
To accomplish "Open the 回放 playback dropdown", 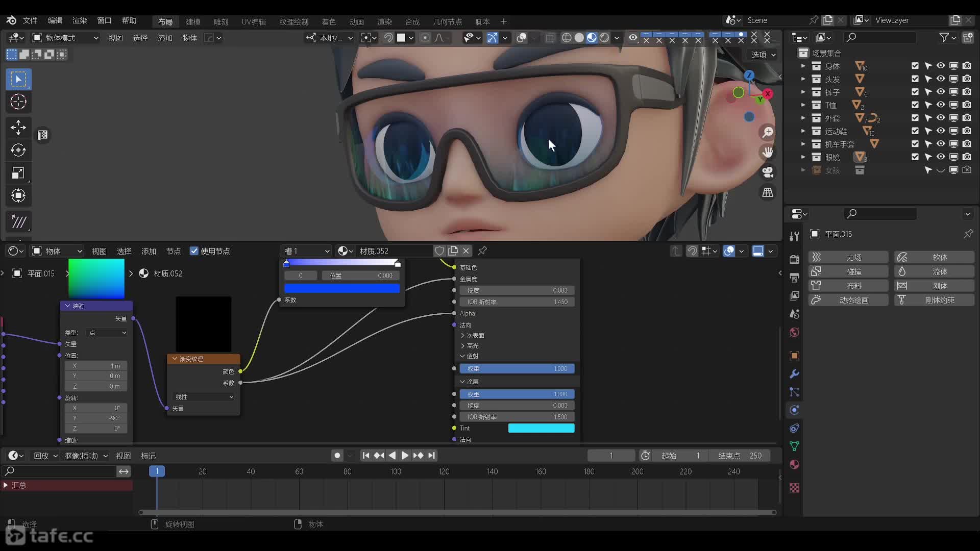I will 45,456.
